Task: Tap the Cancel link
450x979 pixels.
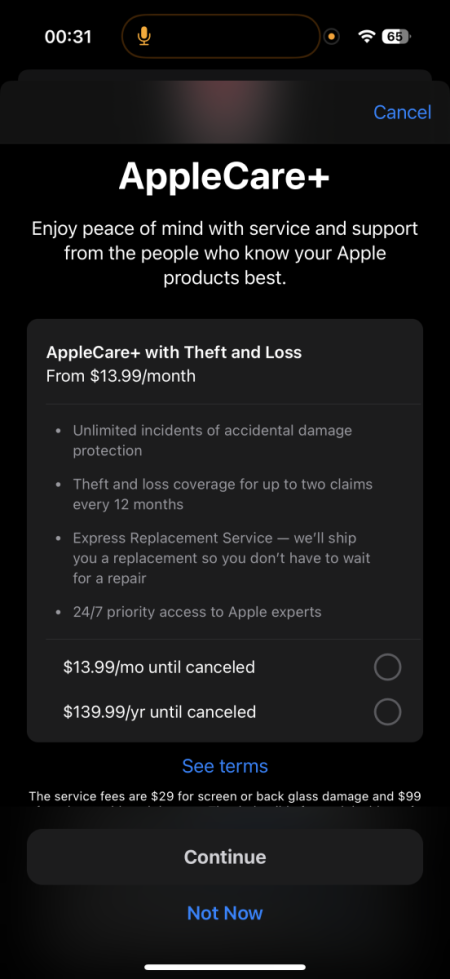Action: (x=402, y=112)
